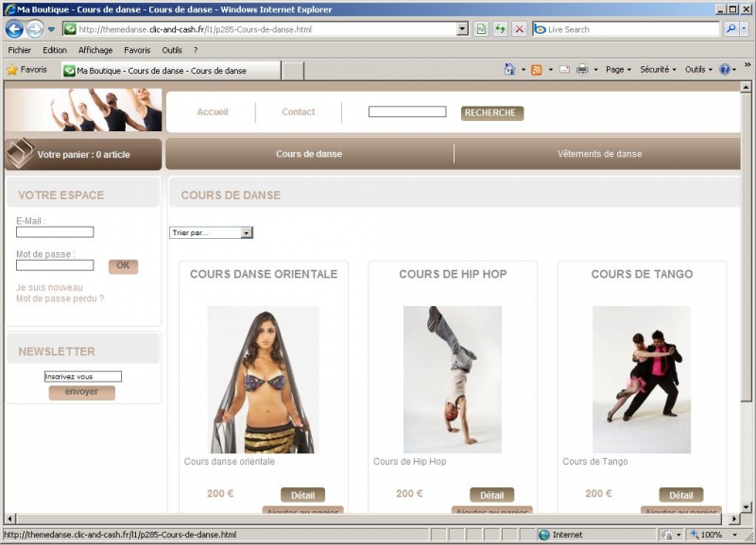Click the dancers banner logo image
Viewport: 756px width, 545px height.
pos(84,110)
